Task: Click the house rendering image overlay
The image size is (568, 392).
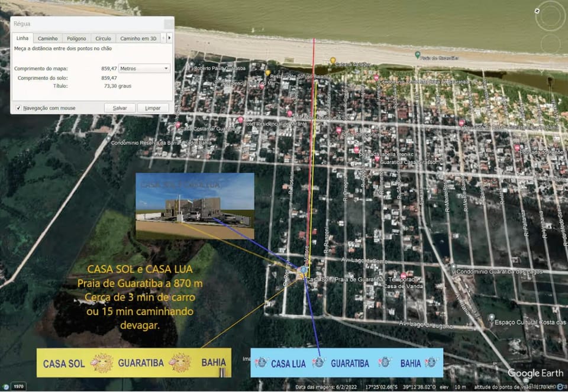Action: (195, 206)
